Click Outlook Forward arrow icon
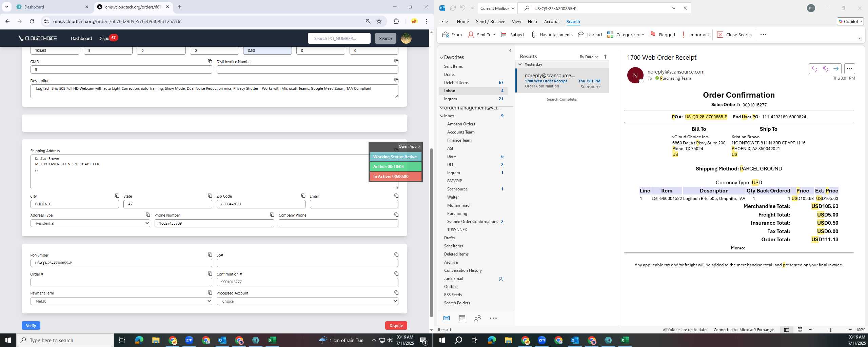868x347 pixels. (x=836, y=69)
